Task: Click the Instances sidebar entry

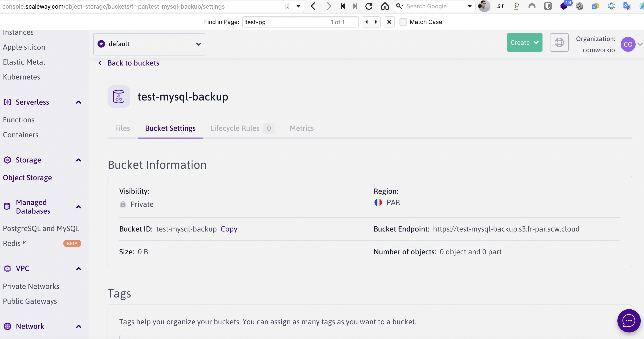Action: point(18,32)
